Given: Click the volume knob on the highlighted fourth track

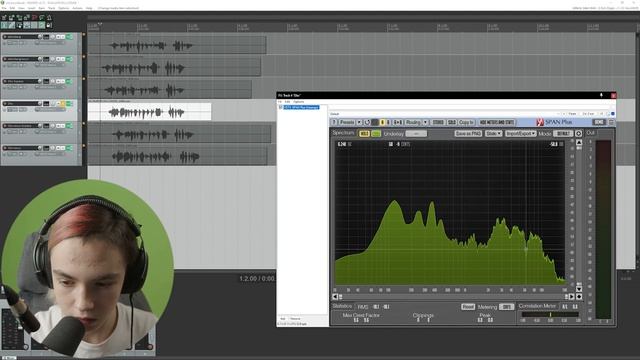Looking at the screenshot, I should 40,103.
